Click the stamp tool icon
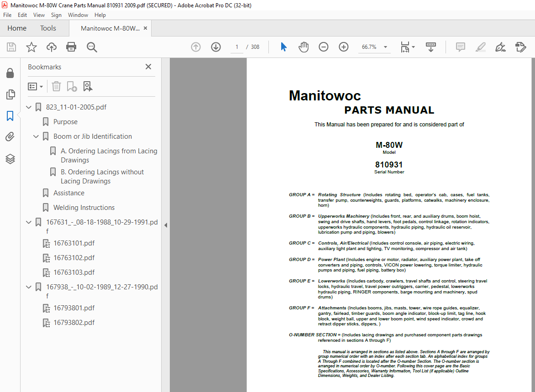535x392 pixels. pos(521,47)
